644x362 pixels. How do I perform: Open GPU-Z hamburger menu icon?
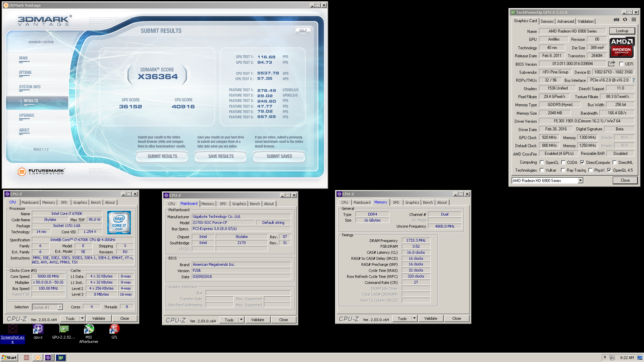point(634,20)
